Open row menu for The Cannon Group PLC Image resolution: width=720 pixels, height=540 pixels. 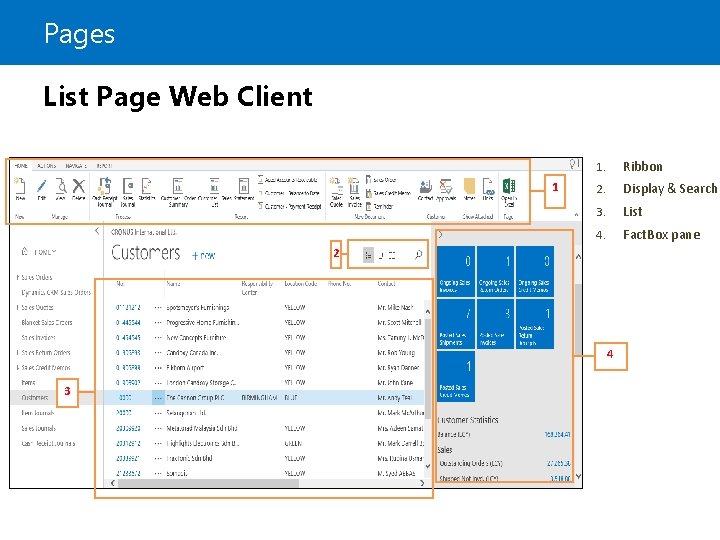[x=158, y=398]
